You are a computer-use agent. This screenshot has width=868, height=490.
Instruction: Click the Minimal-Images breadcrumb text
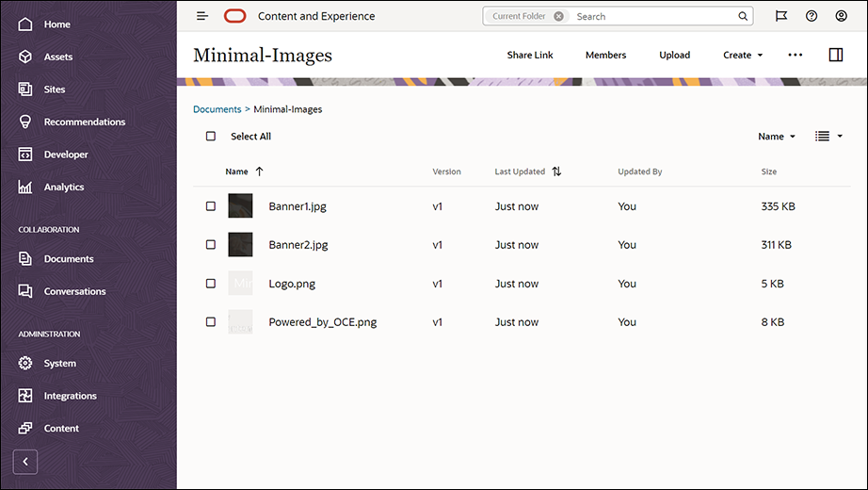[x=288, y=109]
